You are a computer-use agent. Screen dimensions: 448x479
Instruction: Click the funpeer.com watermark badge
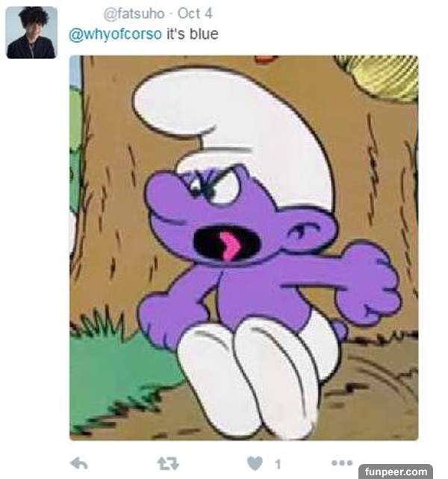click(396, 472)
